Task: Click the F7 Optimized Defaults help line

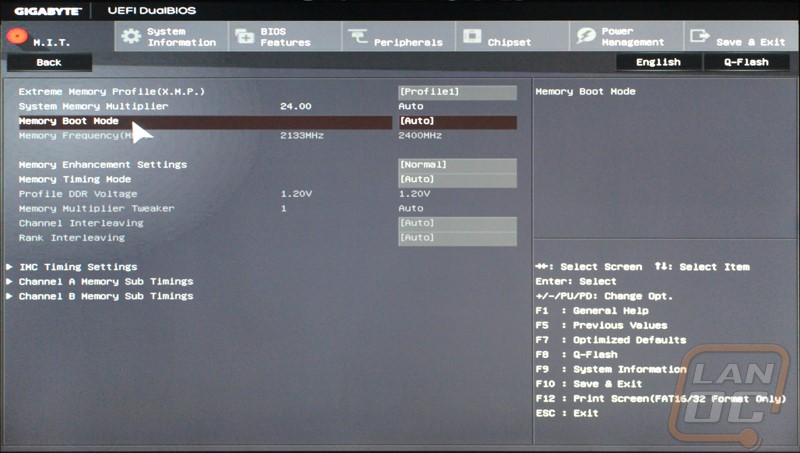Action: tap(611, 340)
